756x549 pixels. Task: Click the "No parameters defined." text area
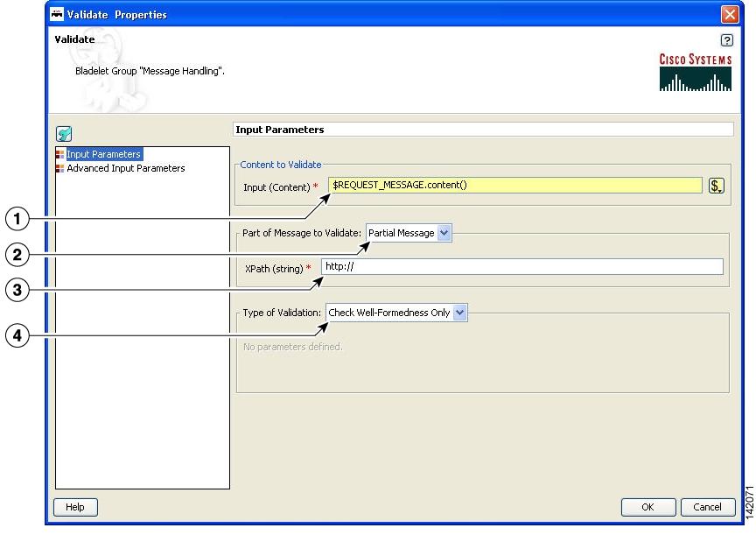tap(293, 347)
